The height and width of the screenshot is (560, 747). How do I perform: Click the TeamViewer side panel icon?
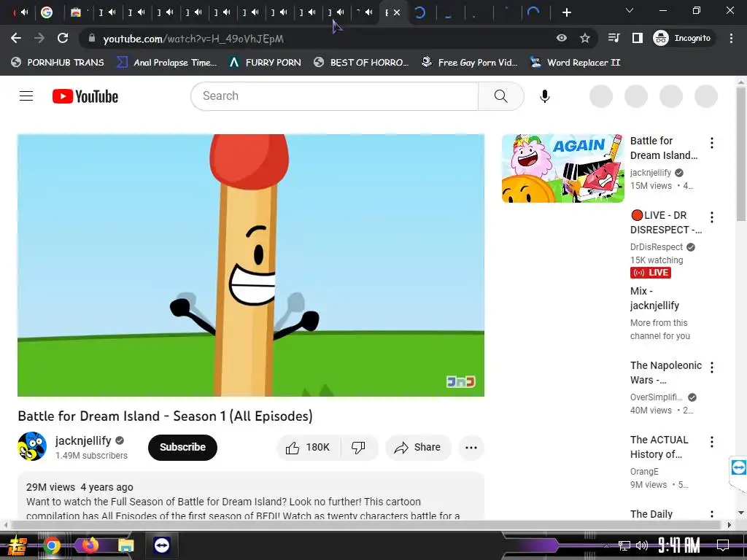click(x=738, y=467)
